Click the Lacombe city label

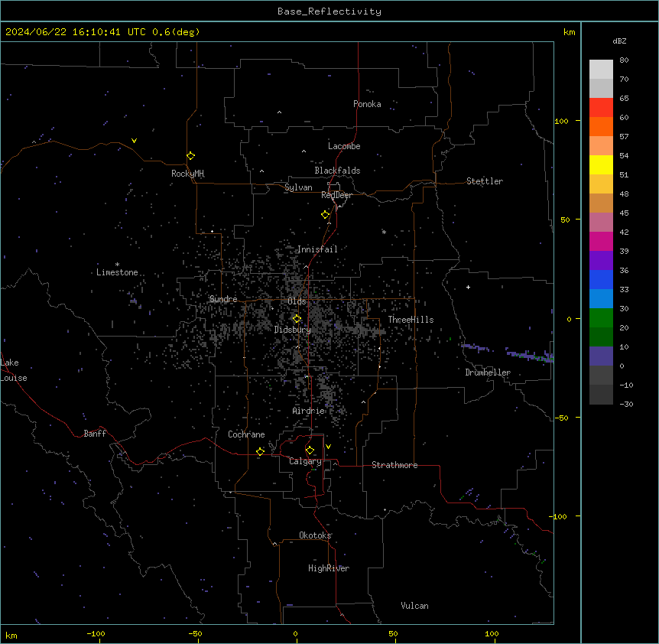tap(344, 146)
